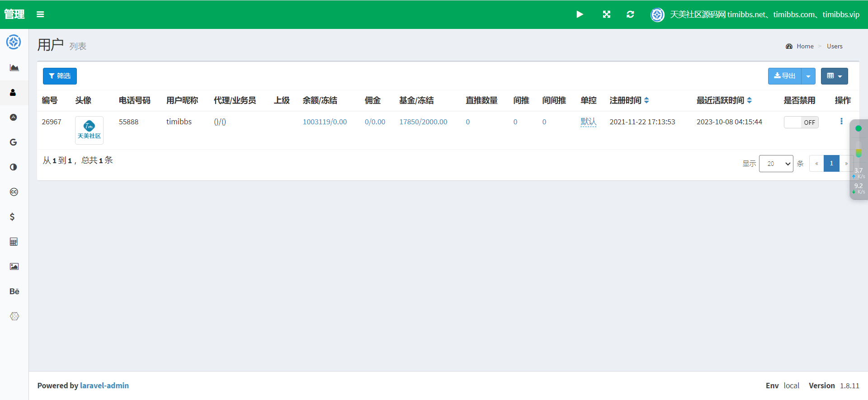Click the play icon in top bar
868x400 pixels.
point(580,14)
